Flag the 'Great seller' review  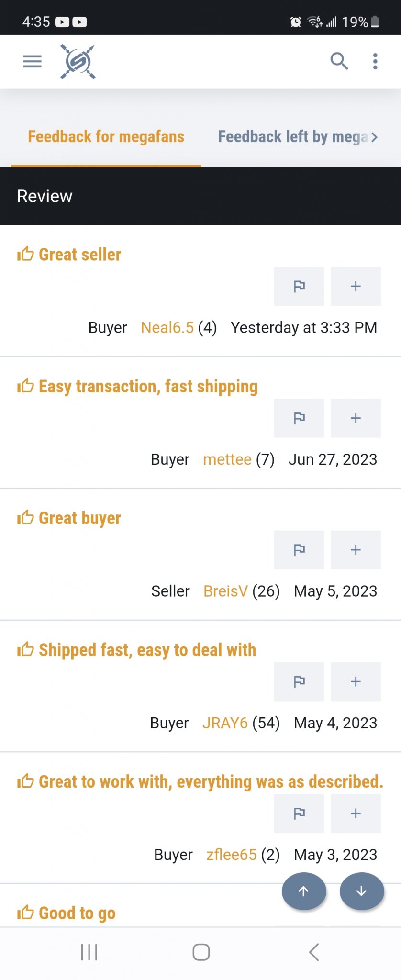pos(299,286)
